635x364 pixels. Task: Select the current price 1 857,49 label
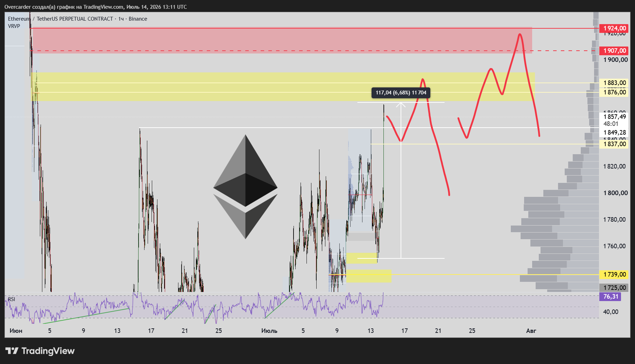[614, 117]
